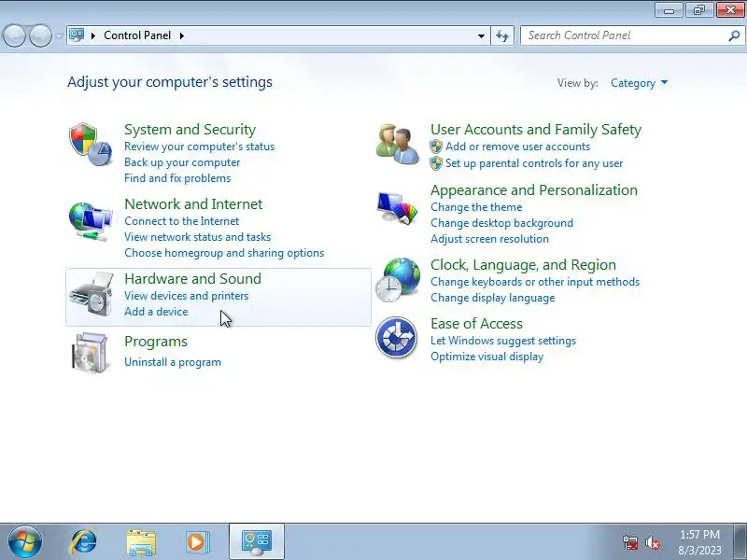Viewport: 747px width, 560px height.
Task: Open the Clock, Language, and Region globe icon
Action: click(398, 279)
